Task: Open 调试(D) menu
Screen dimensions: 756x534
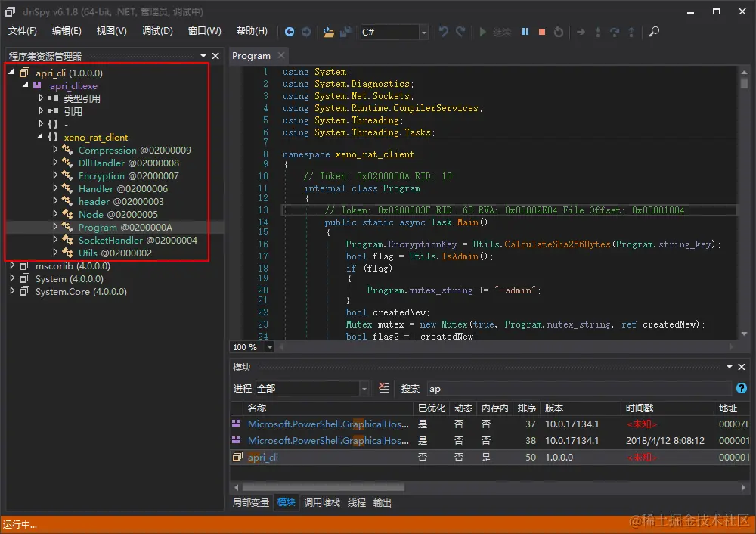Action: [x=157, y=31]
